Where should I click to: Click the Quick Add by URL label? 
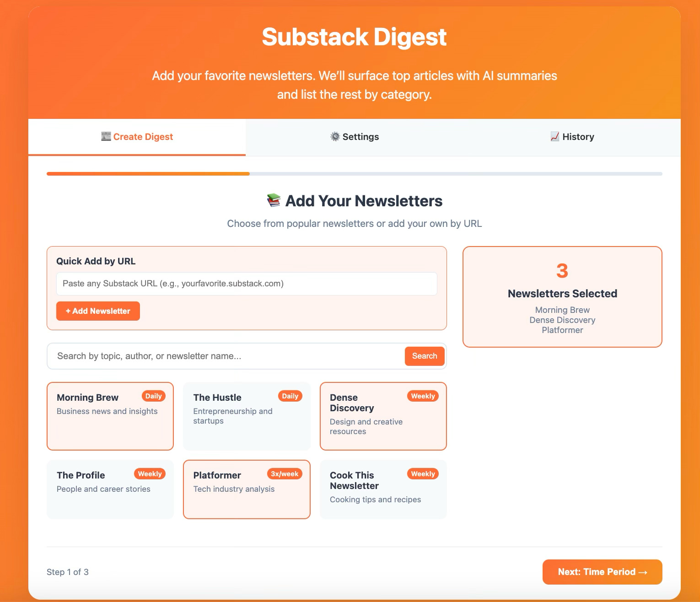coord(96,261)
